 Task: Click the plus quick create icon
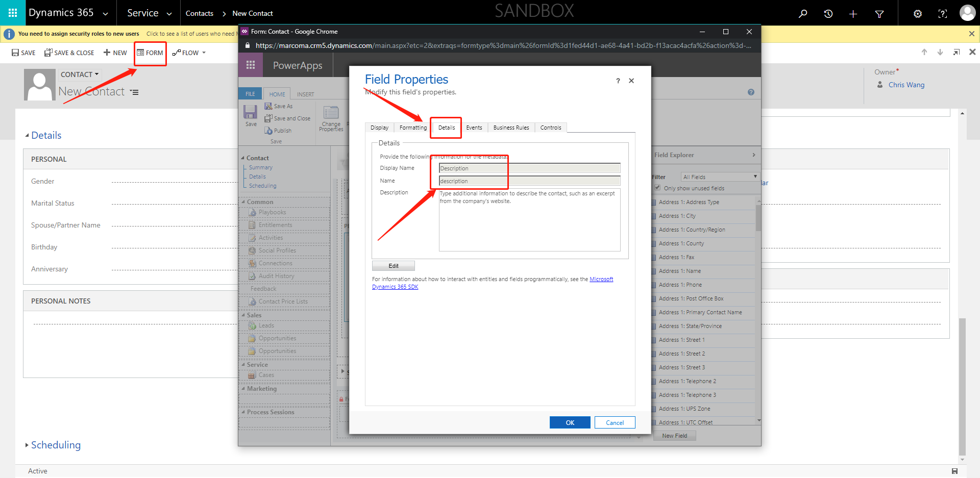pyautogui.click(x=853, y=14)
